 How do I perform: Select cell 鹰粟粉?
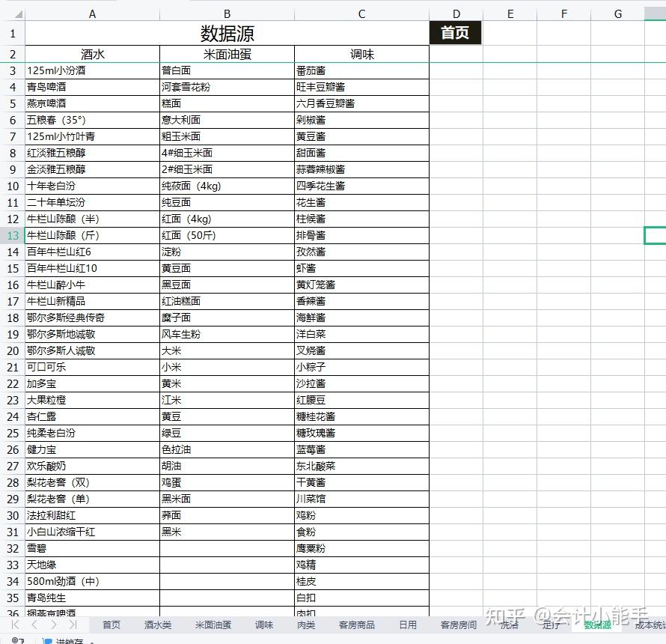coord(361,549)
